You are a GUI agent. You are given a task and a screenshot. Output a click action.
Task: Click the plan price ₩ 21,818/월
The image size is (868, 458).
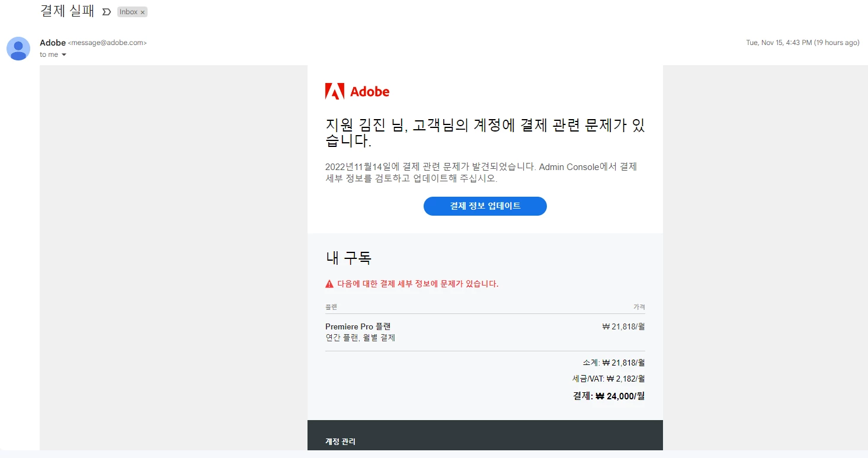[623, 326]
